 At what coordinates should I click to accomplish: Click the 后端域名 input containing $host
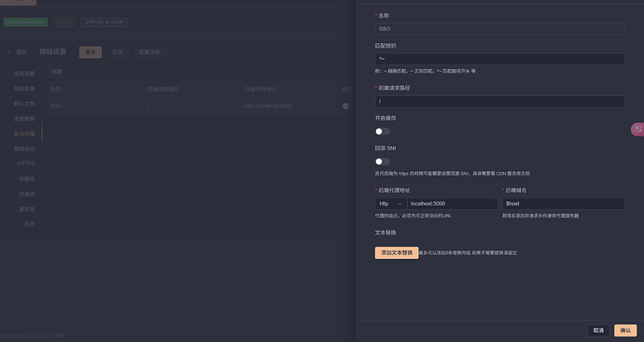tap(564, 204)
